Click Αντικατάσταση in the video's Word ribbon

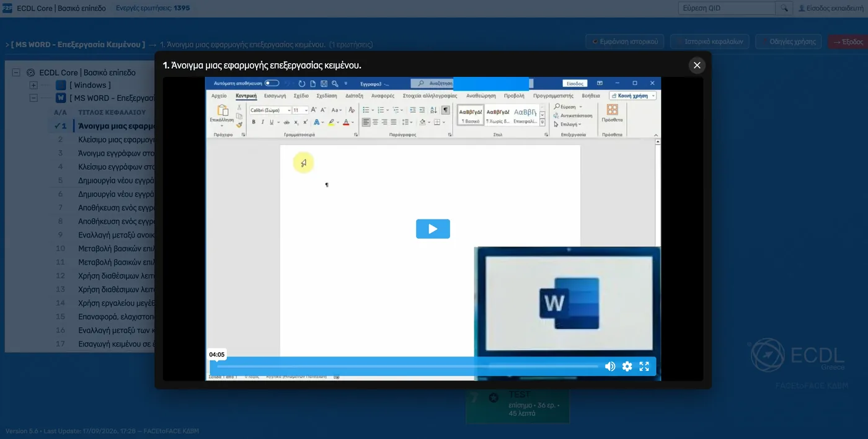click(x=573, y=115)
